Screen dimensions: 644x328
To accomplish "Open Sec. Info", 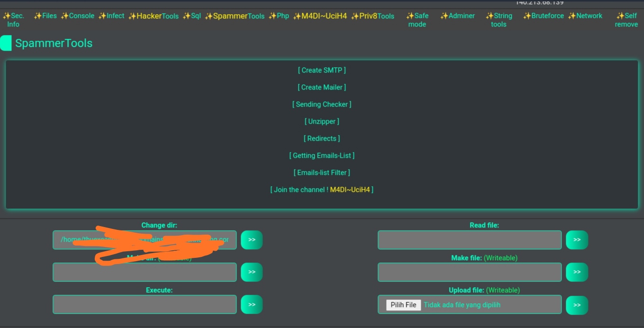I will (14, 19).
